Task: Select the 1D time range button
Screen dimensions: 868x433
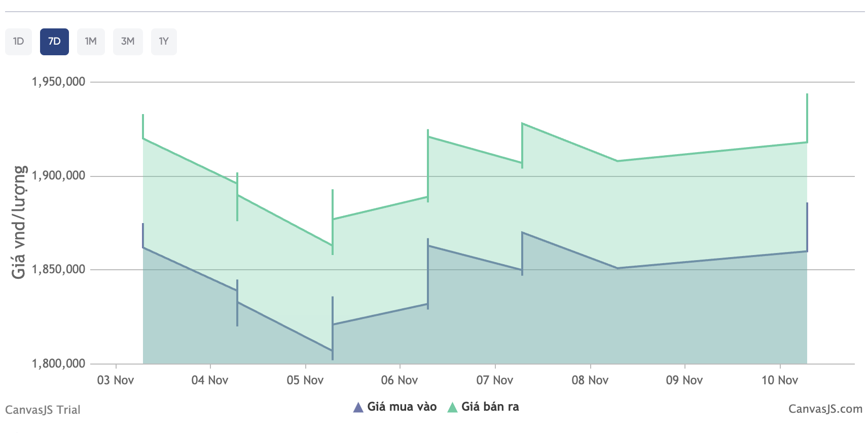Action: tap(19, 42)
